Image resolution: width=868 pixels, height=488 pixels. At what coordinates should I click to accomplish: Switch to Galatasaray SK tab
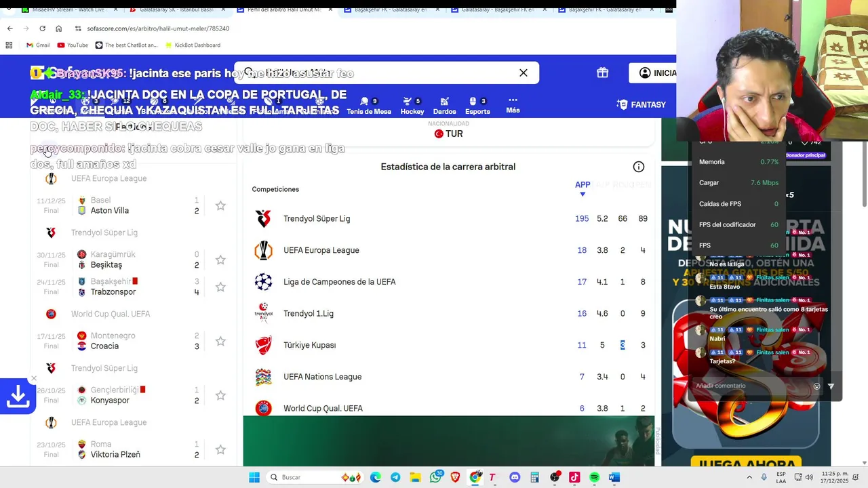click(172, 10)
